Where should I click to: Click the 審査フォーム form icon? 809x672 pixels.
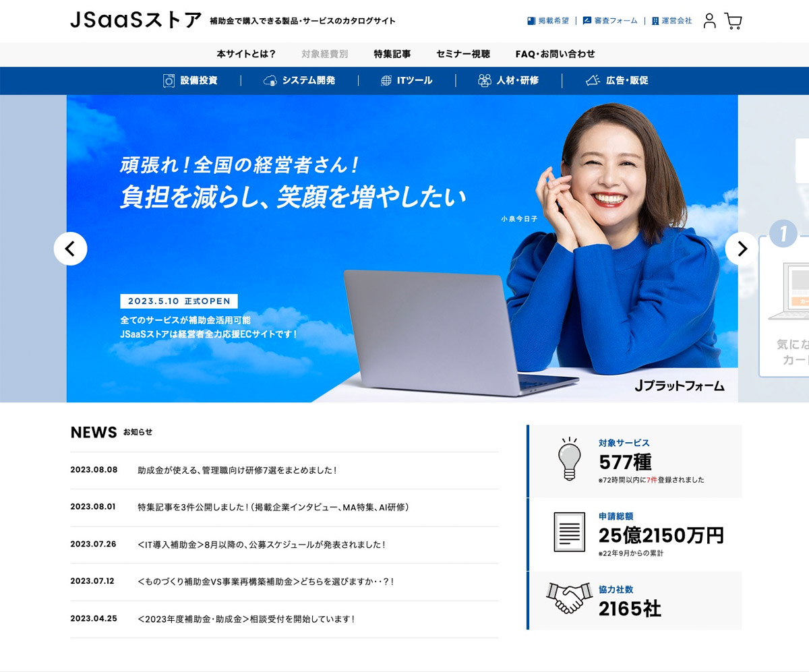(x=587, y=21)
